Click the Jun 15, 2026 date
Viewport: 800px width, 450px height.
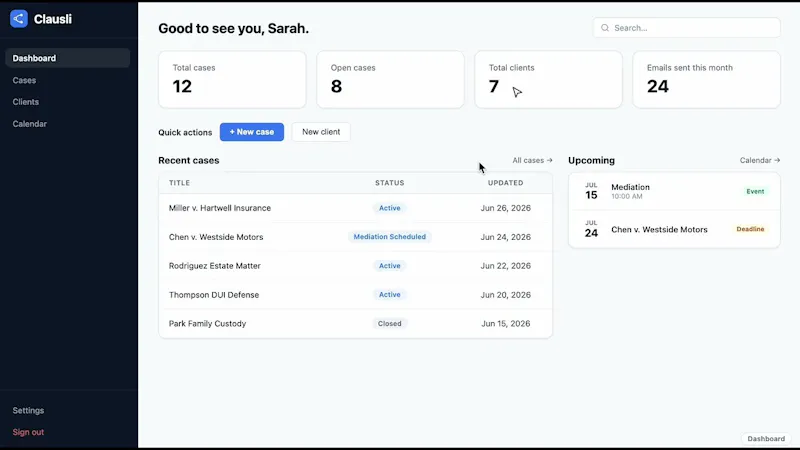click(506, 323)
